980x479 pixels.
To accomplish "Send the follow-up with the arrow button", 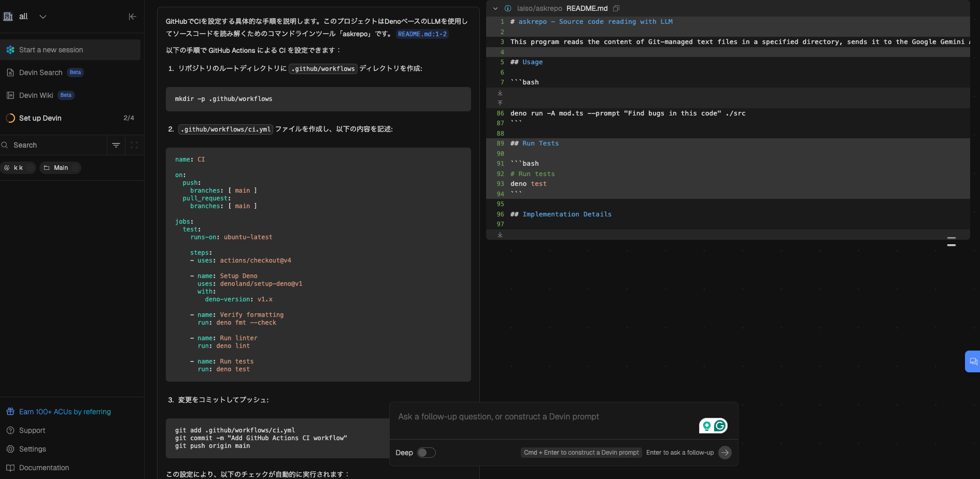I will pos(725,453).
